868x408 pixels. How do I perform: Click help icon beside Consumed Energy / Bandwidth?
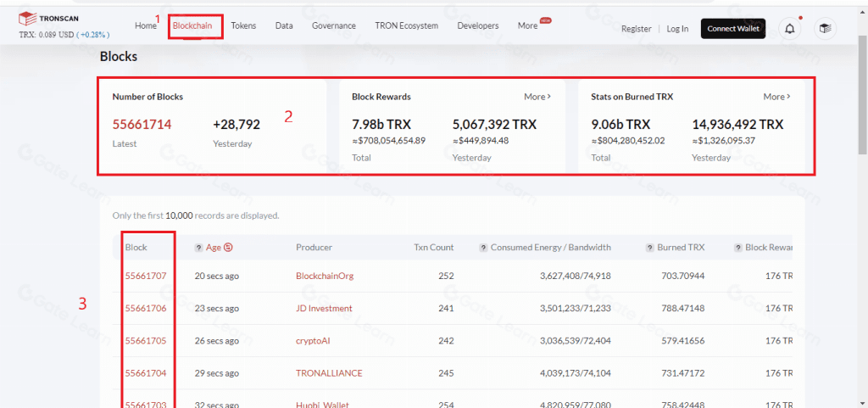483,248
